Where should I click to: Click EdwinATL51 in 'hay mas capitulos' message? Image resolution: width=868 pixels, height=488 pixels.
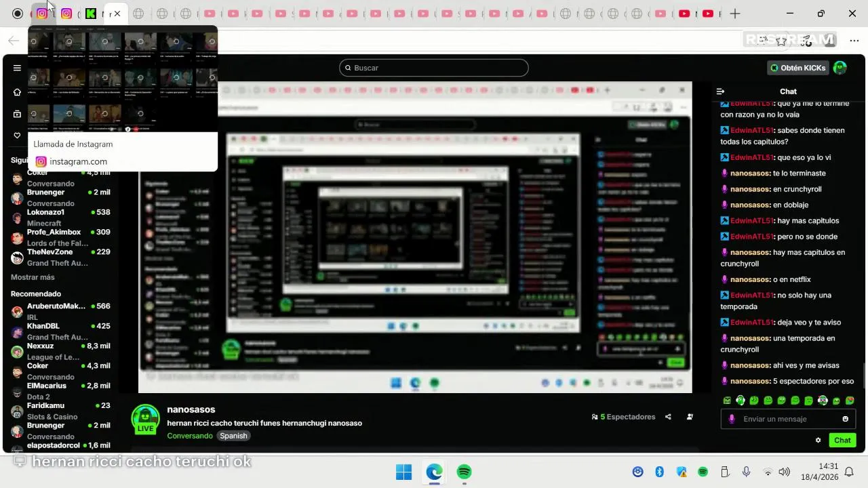click(x=751, y=220)
